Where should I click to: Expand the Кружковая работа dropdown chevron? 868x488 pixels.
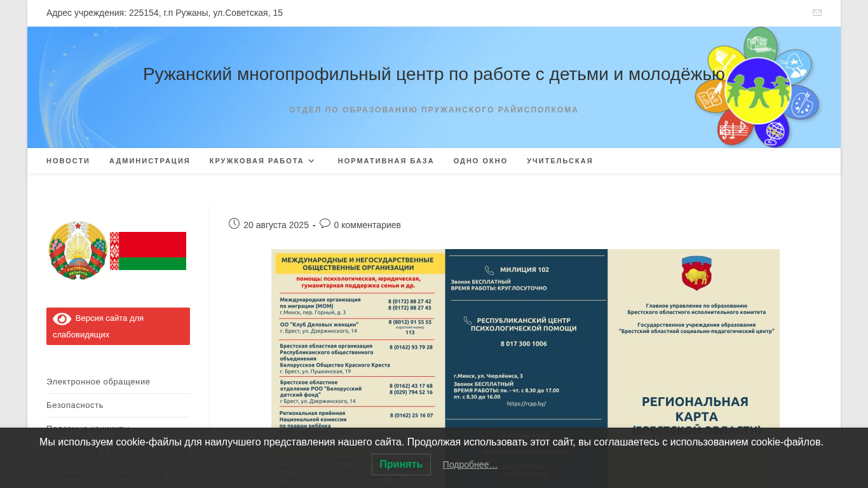[x=311, y=161]
